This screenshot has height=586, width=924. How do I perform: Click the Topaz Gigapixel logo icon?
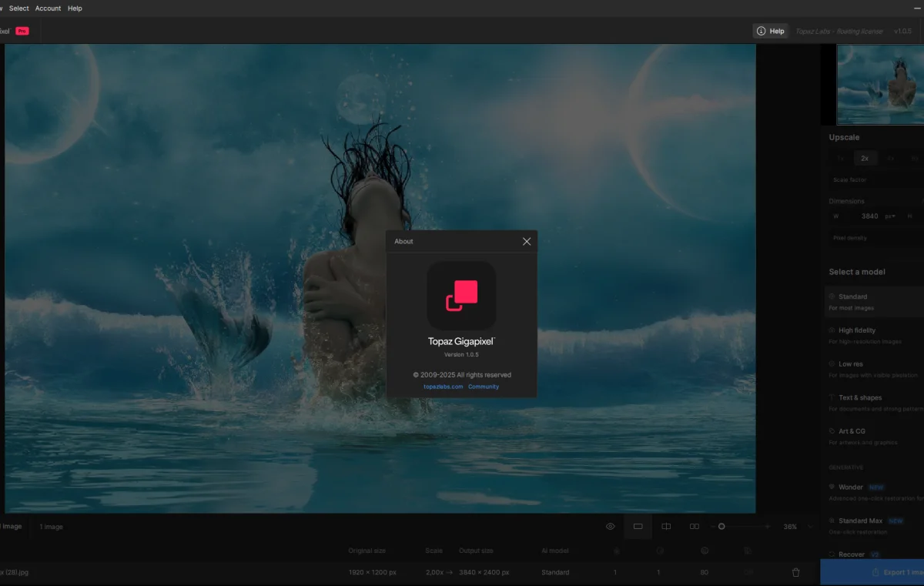461,296
